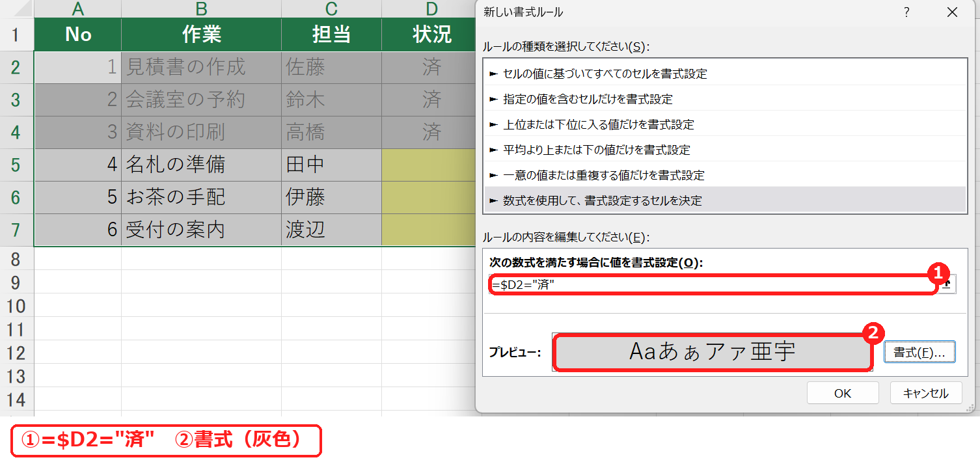980x462 pixels.
Task: Click cell 鈴木
Action: tap(331, 100)
